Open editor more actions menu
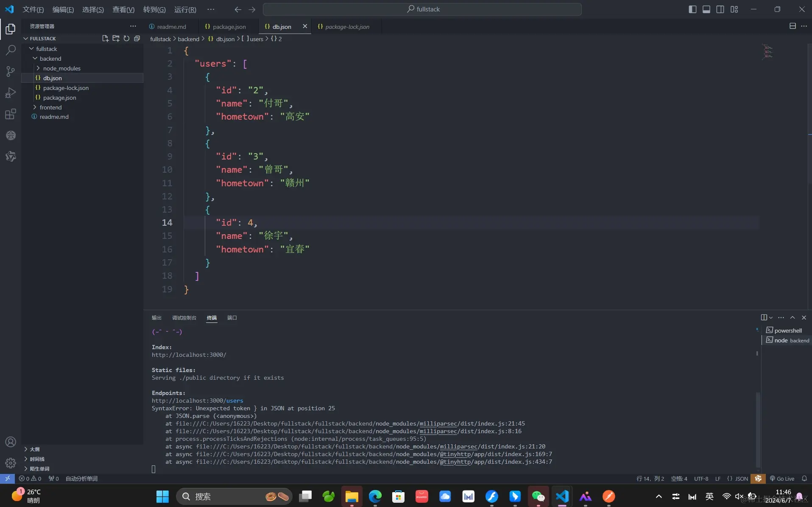812x507 pixels. 804,26
